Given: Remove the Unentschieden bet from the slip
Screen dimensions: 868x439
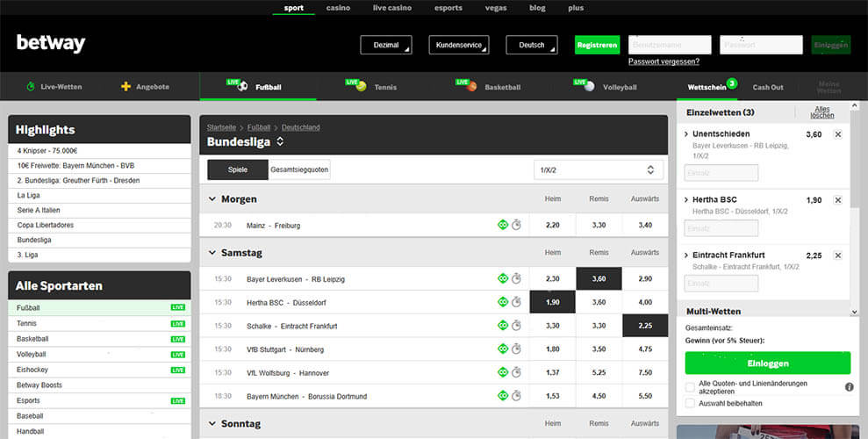Looking at the screenshot, I should pos(838,134).
